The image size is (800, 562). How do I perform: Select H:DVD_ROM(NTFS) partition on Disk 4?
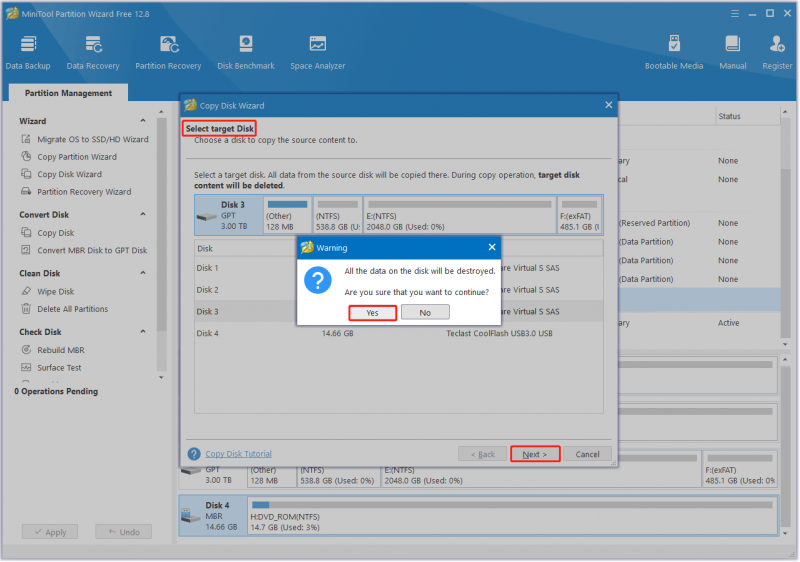pyautogui.click(x=512, y=516)
